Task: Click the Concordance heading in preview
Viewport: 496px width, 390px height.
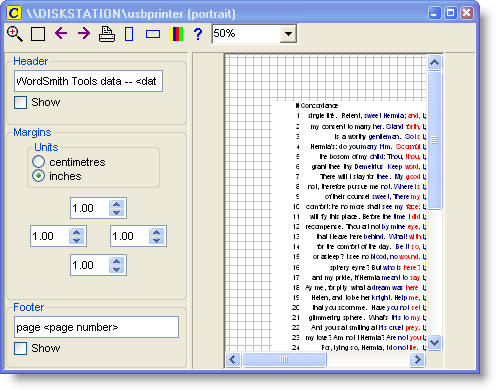Action: (x=319, y=106)
